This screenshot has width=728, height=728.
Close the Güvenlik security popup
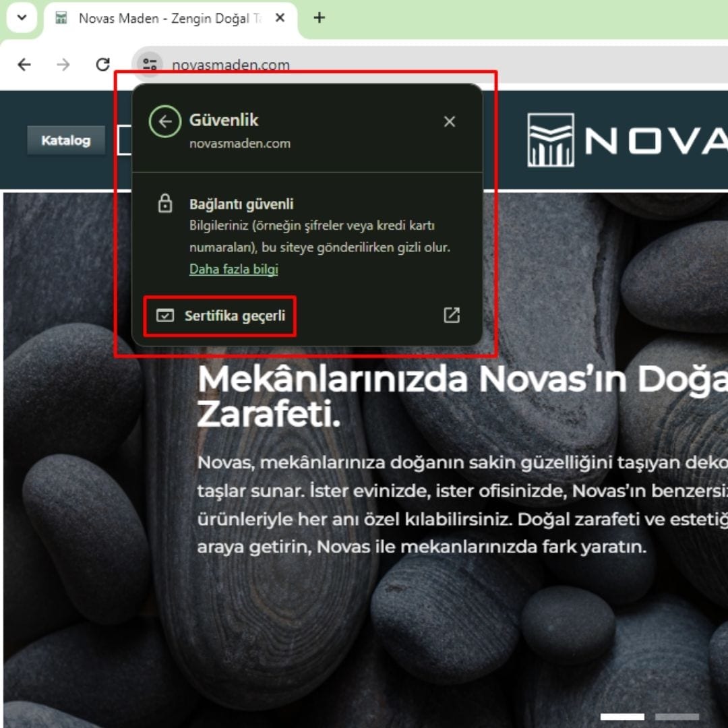click(x=450, y=121)
